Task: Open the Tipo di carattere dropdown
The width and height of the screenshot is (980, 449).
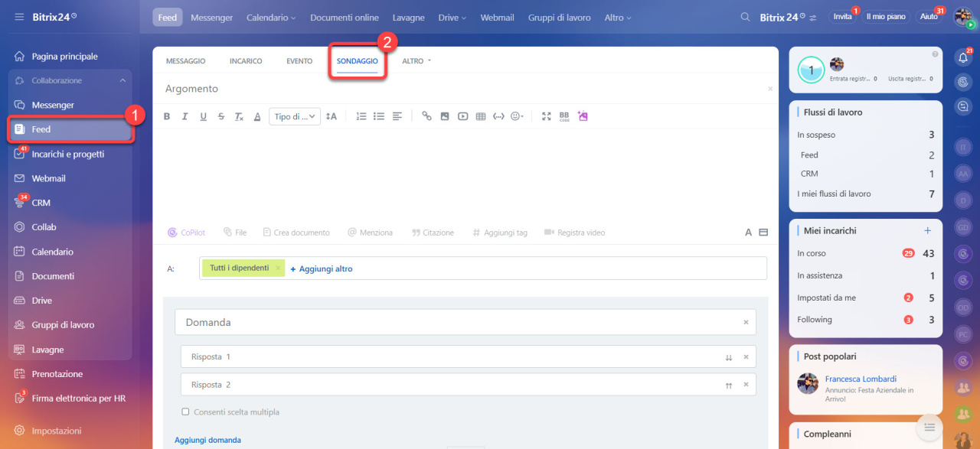Action: pyautogui.click(x=295, y=116)
